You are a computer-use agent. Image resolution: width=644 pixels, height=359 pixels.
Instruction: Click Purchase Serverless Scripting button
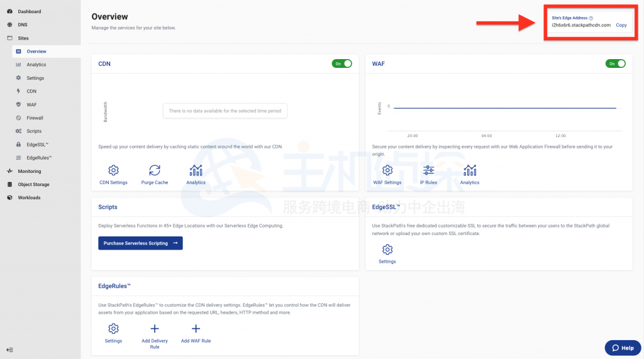140,243
